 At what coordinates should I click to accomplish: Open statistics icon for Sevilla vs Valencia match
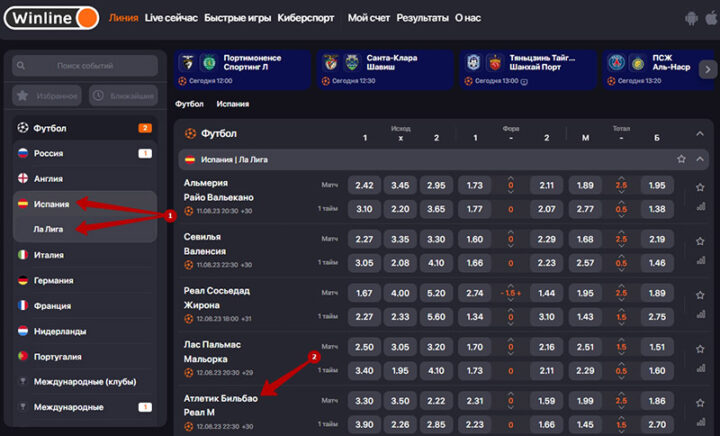(700, 260)
